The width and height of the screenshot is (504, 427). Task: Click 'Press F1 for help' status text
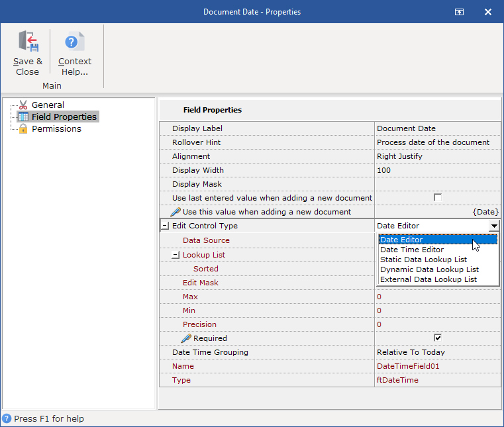tap(49, 418)
